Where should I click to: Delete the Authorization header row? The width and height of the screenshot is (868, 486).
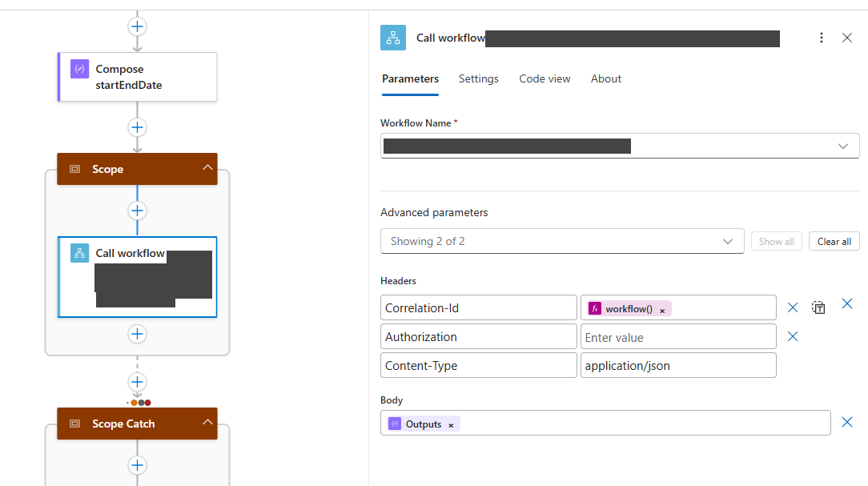793,336
